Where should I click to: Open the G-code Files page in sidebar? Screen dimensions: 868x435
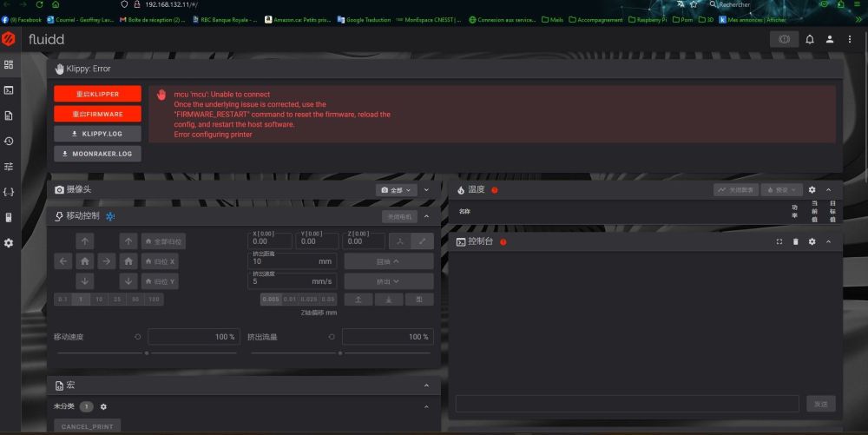click(x=9, y=115)
